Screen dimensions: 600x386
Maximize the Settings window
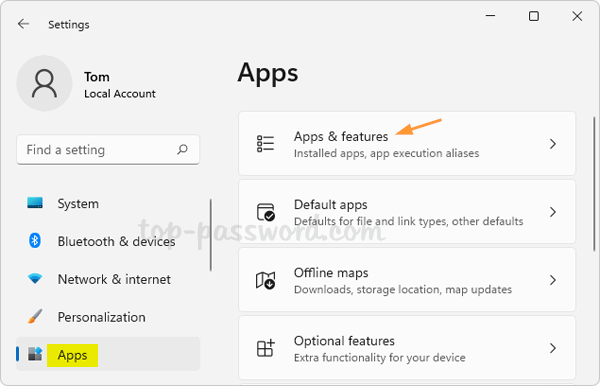[534, 16]
